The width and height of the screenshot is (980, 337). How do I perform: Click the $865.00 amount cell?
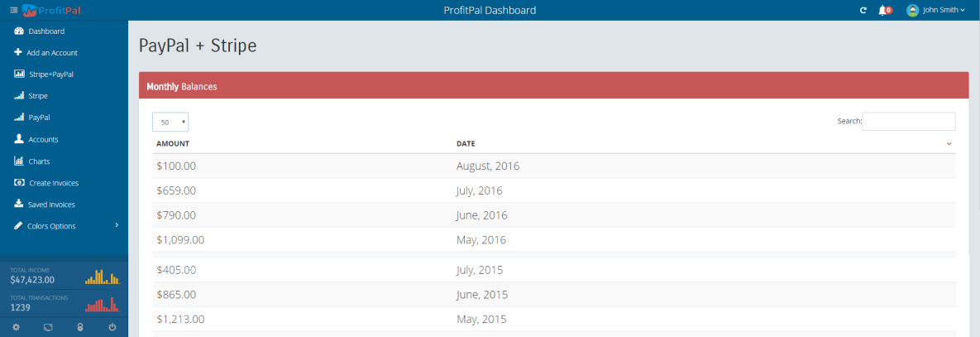point(176,295)
